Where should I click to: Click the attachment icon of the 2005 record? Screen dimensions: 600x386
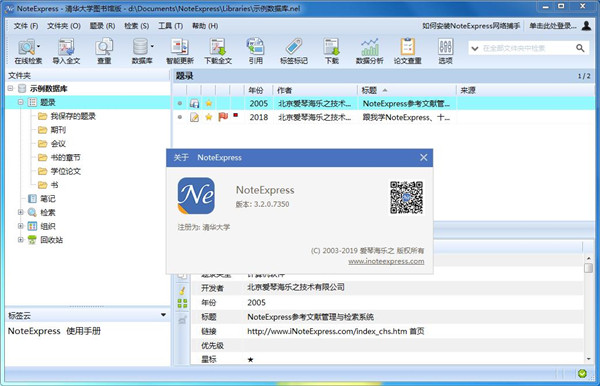point(194,103)
